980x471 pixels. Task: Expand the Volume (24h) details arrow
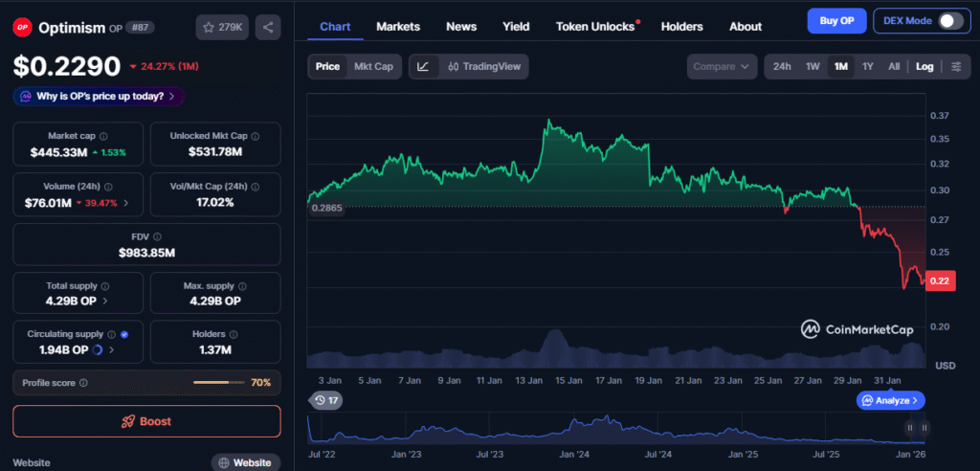[x=125, y=203]
